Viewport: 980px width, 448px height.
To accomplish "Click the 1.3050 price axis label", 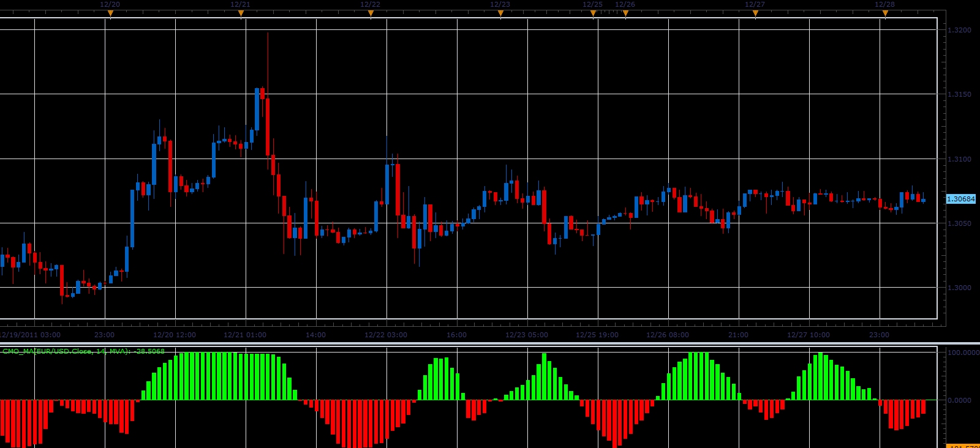I will pos(959,223).
